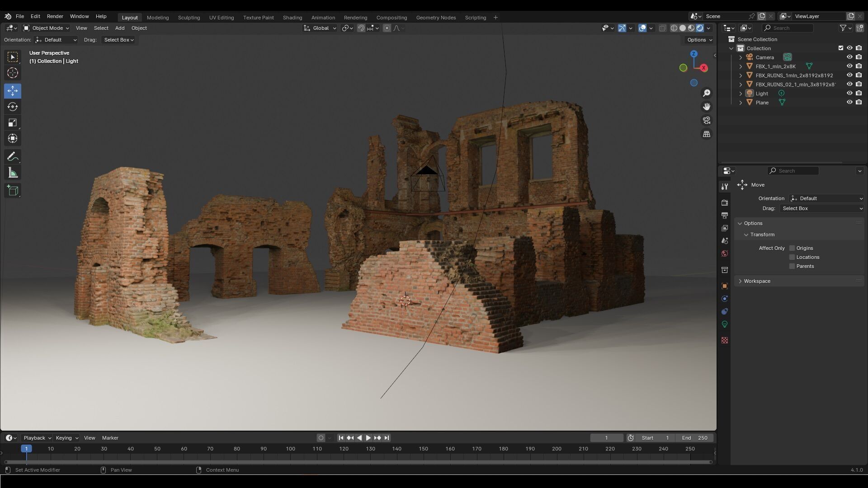Viewport: 868px width, 488px height.
Task: Disable Light object in renders
Action: (x=859, y=94)
